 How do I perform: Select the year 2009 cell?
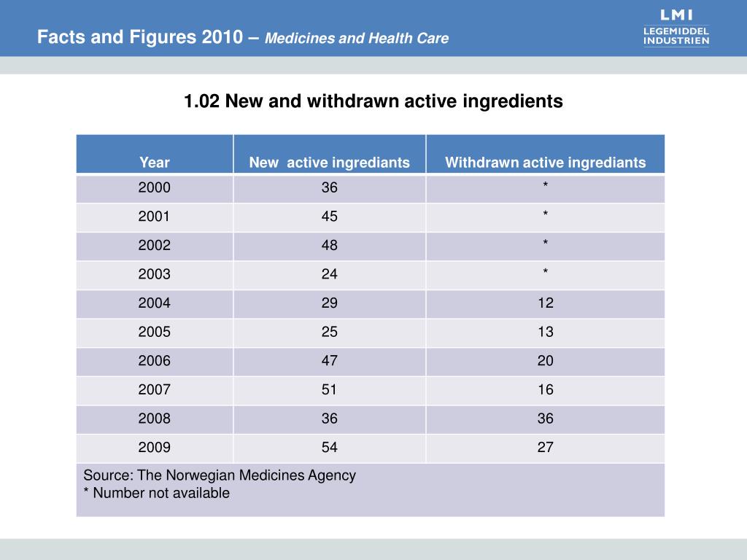point(155,447)
